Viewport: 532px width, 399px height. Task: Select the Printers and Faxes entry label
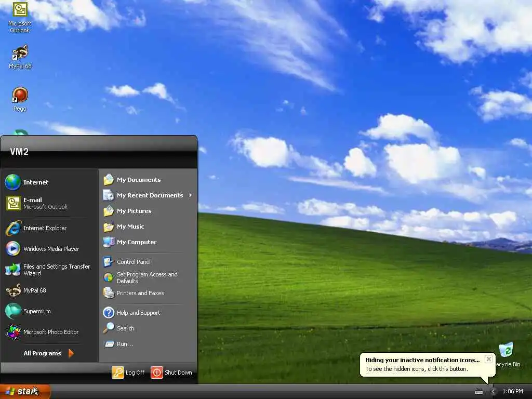(140, 293)
